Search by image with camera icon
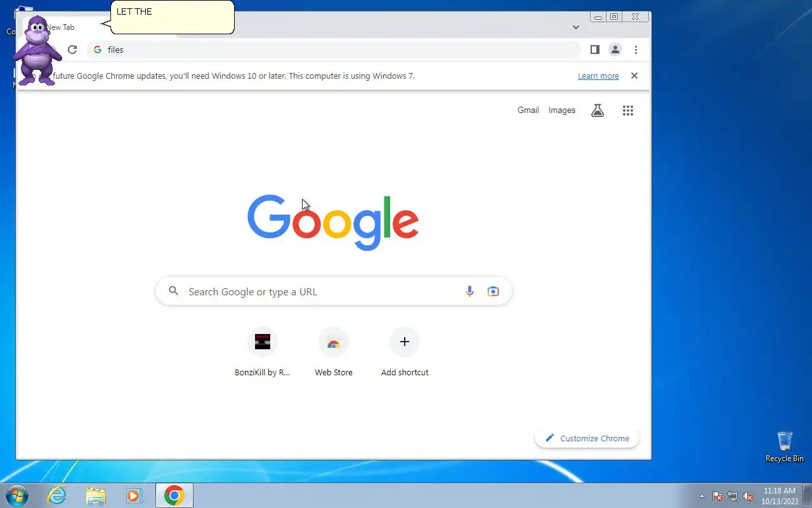Image resolution: width=812 pixels, height=508 pixels. (493, 291)
